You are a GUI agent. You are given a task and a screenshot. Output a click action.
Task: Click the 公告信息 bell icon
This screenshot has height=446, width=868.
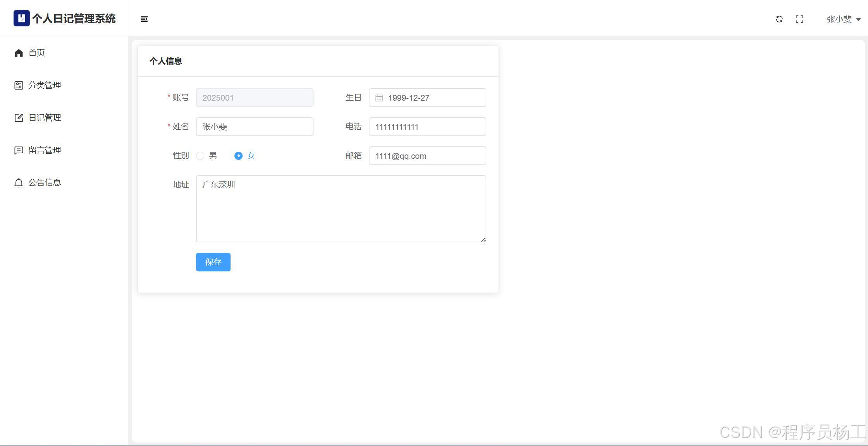click(x=19, y=183)
